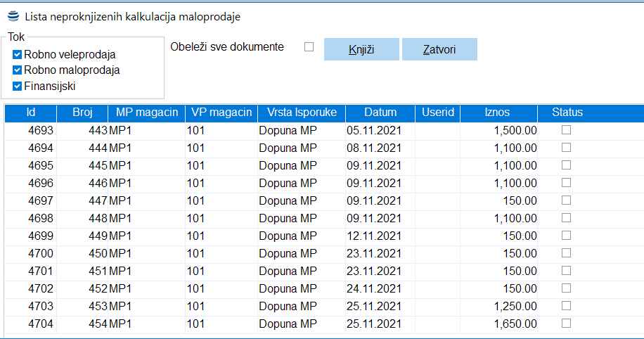
Task: Toggle the Robno maloprodaja checkbox
Action: pyautogui.click(x=18, y=70)
